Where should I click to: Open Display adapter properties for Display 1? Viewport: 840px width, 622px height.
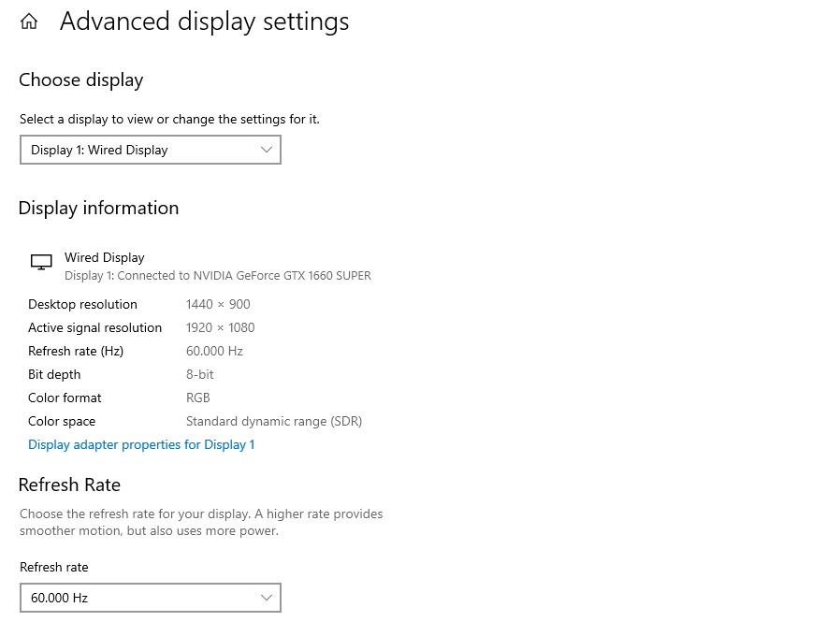point(141,444)
